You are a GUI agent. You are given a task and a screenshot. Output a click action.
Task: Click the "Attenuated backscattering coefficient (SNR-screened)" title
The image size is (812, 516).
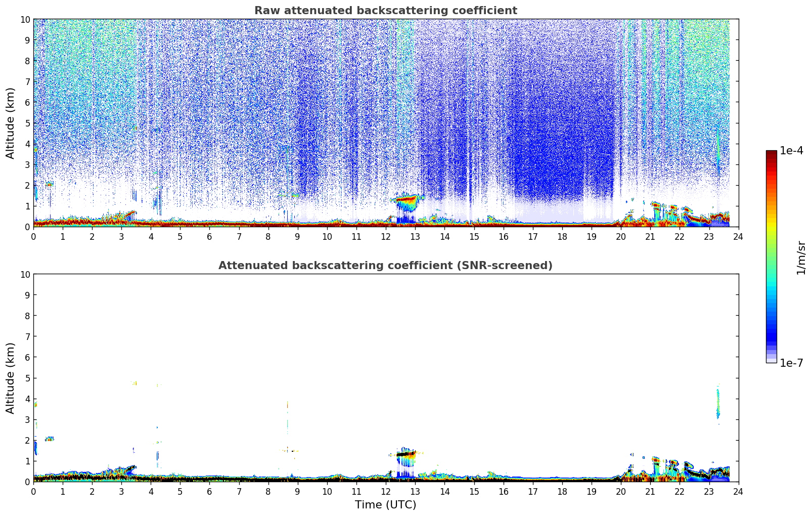coord(385,266)
